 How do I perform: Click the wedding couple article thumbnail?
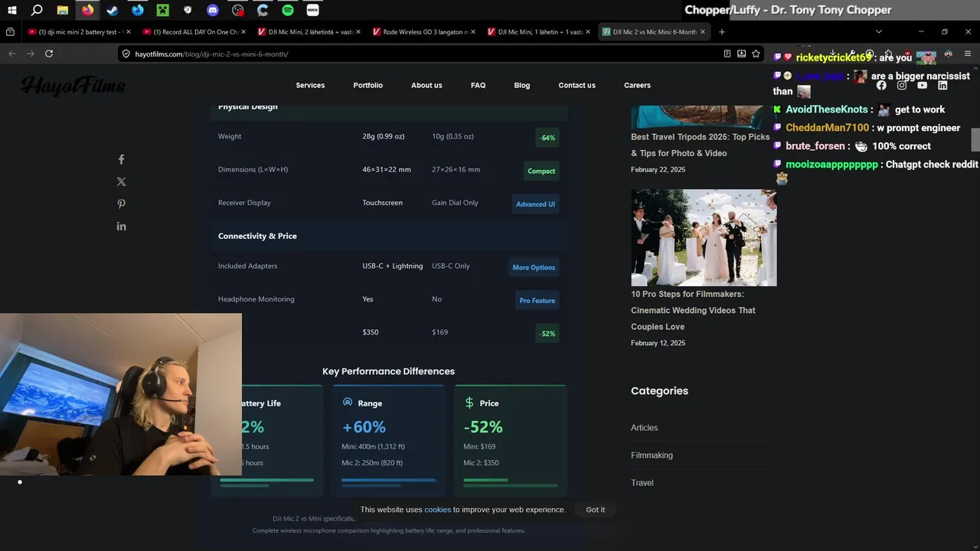704,237
